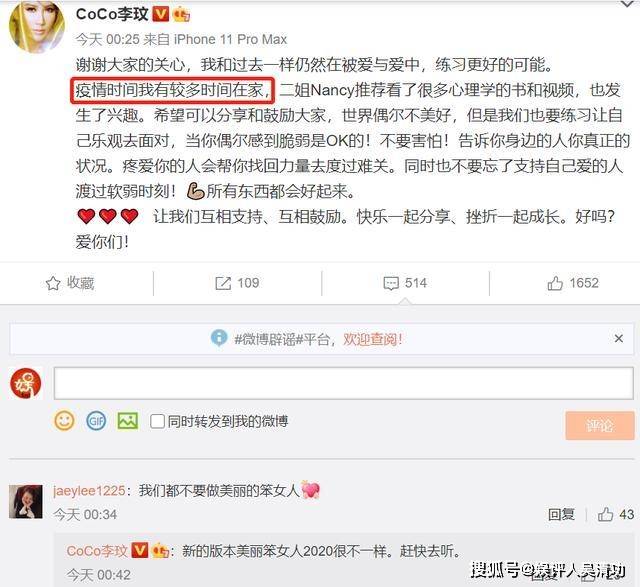Open the repost icon showing 109
Image resolution: width=640 pixels, height=587 pixels.
(223, 283)
